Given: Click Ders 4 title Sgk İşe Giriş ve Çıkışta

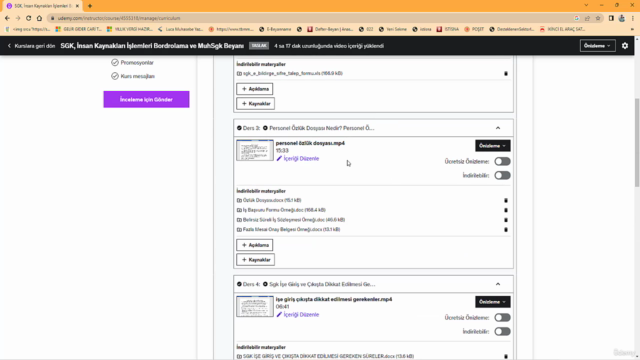Looking at the screenshot, I should 322,284.
